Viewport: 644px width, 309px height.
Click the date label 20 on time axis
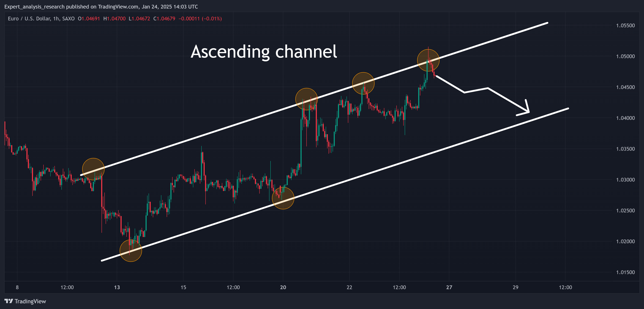(283, 287)
